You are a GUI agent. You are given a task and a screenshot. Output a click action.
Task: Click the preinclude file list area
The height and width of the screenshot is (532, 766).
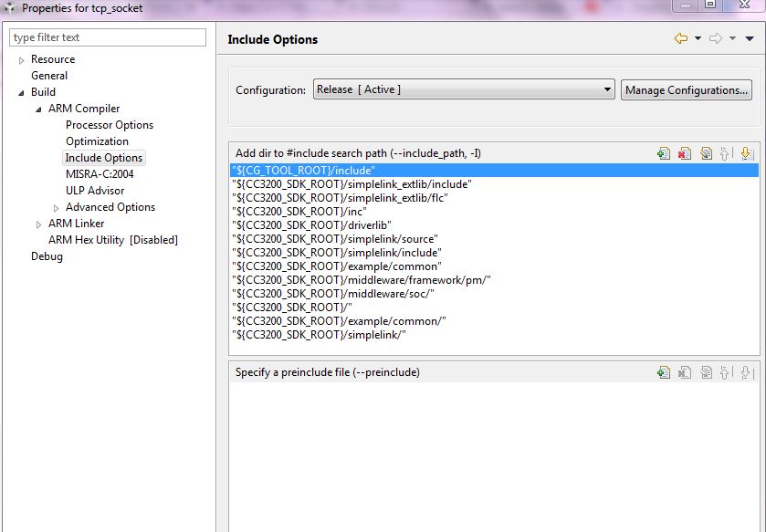[x=494, y=456]
